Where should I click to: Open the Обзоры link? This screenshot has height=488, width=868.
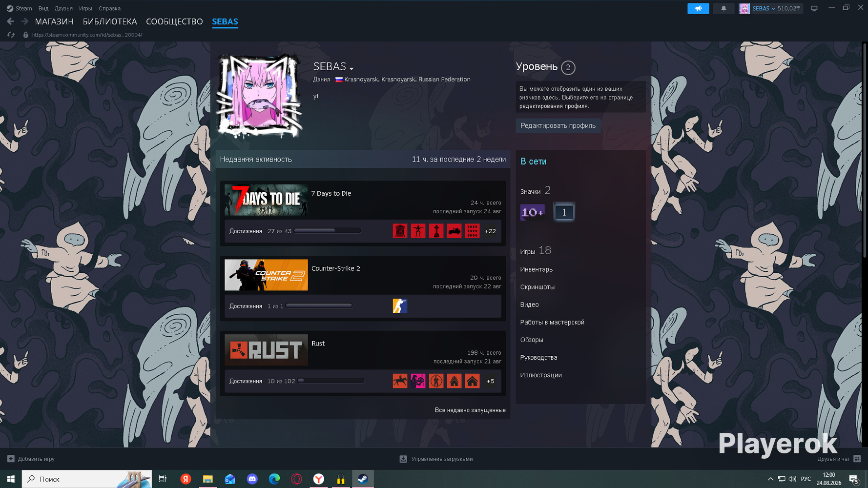click(x=532, y=340)
